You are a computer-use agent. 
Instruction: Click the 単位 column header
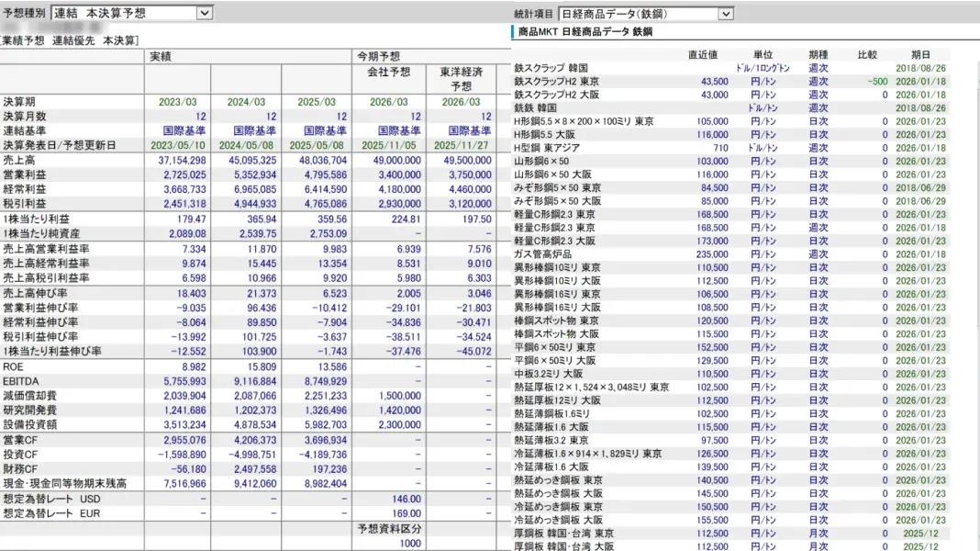pos(763,55)
